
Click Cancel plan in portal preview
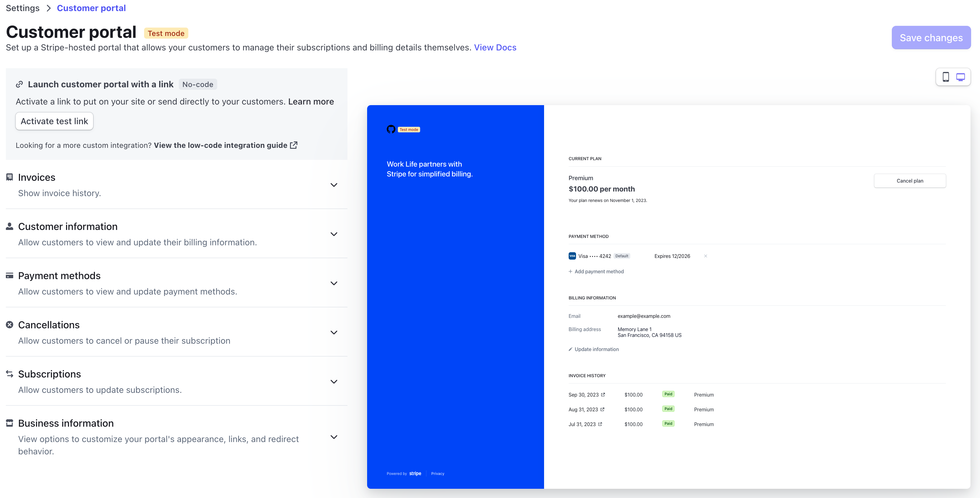(910, 181)
